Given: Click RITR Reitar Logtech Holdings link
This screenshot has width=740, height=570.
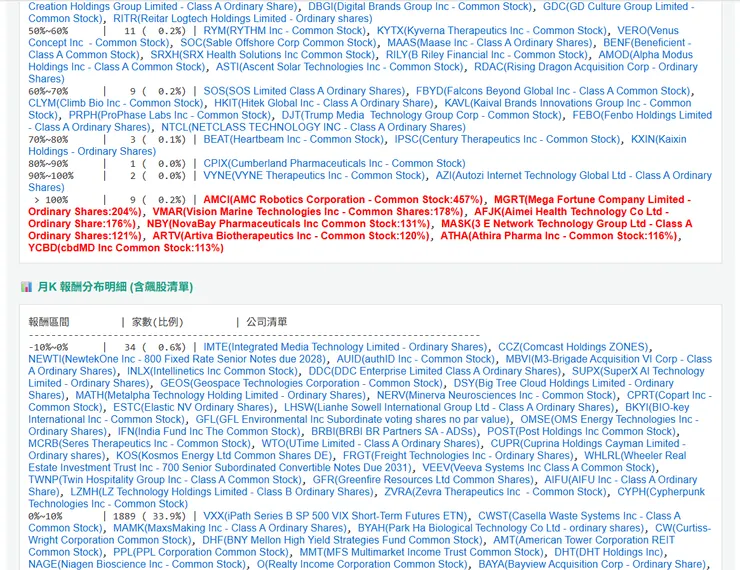Looking at the screenshot, I should 243,18.
